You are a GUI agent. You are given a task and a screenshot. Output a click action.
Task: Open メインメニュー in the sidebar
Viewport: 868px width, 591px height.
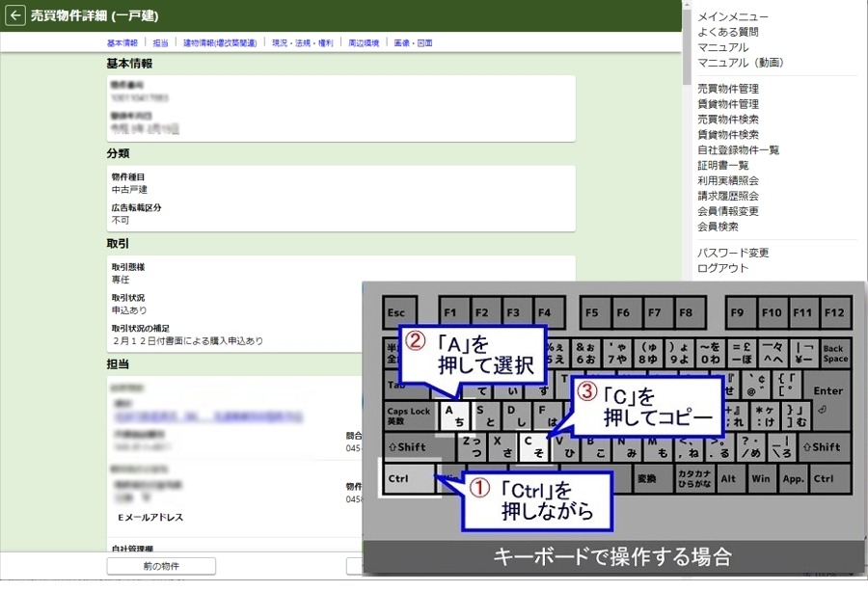click(732, 17)
